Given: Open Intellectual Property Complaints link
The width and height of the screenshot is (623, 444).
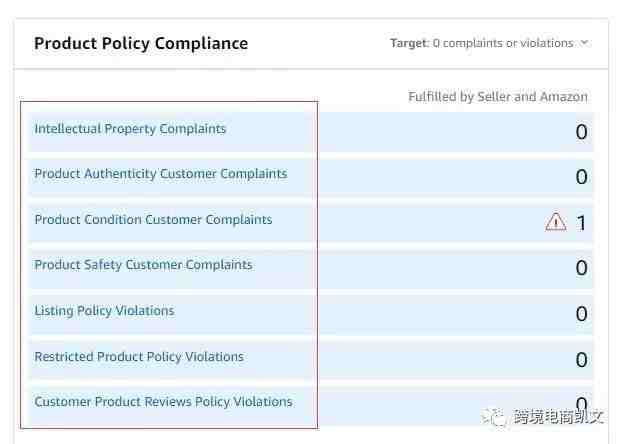Looking at the screenshot, I should click(130, 129).
